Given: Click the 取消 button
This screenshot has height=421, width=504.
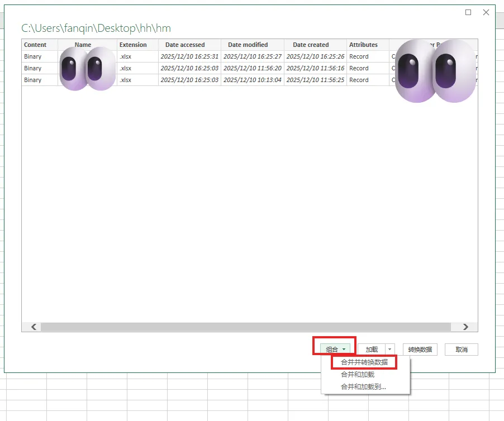Looking at the screenshot, I should click(x=461, y=350).
